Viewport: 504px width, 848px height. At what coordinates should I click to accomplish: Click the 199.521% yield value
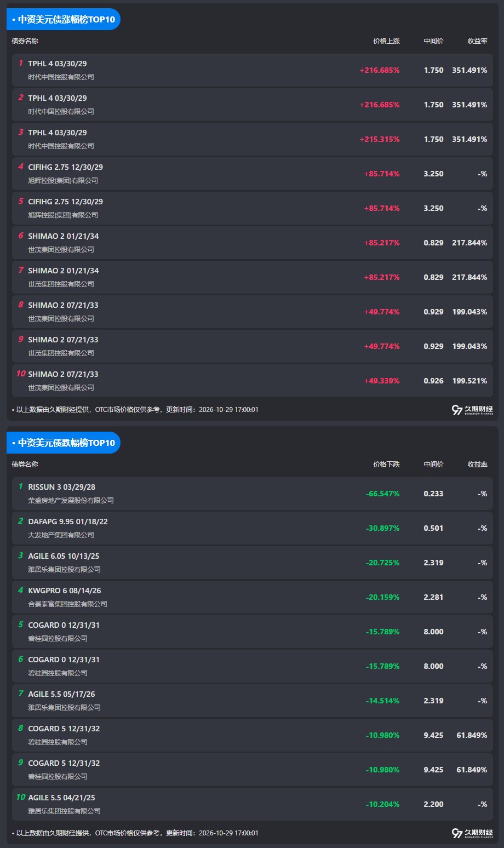469,381
